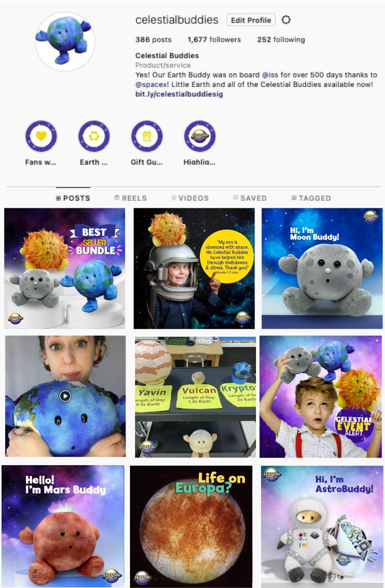Open the Gift Guide story highlight
Viewport: 385px width, 588px height.
147,135
